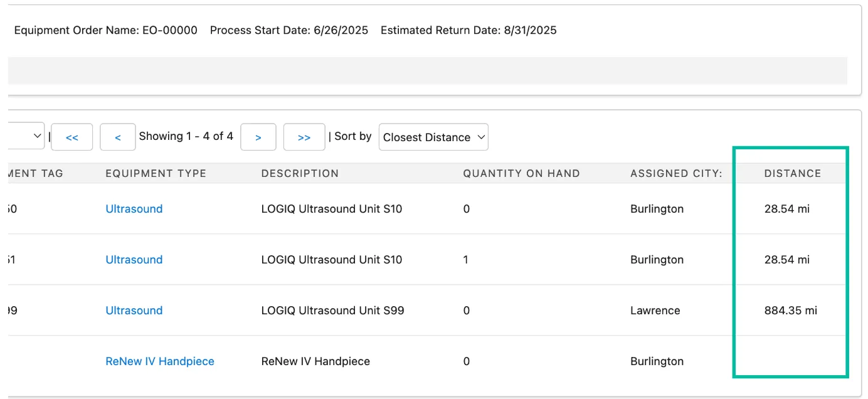Go to the first page with <<

71,137
